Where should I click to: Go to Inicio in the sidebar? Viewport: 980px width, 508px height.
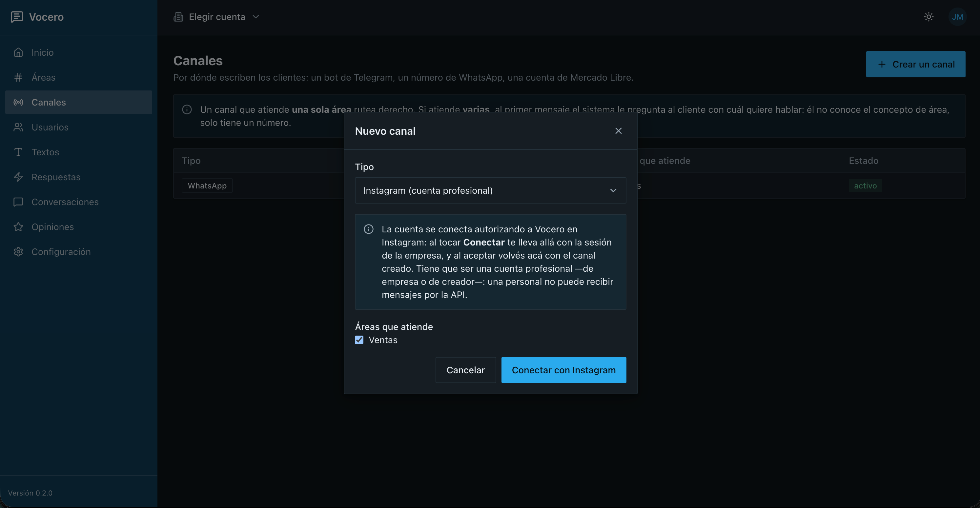79,52
